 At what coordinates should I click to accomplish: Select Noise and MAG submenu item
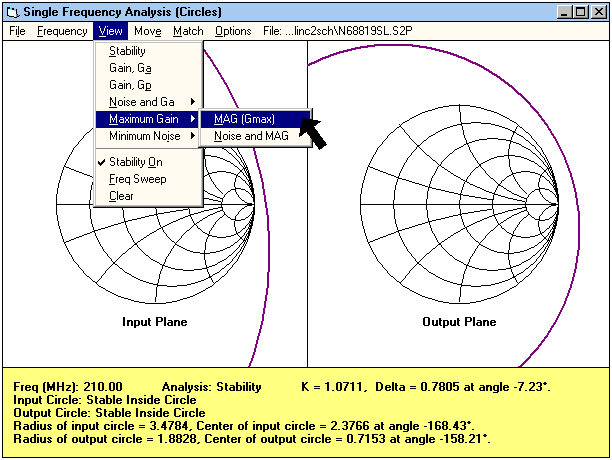pyautogui.click(x=251, y=136)
